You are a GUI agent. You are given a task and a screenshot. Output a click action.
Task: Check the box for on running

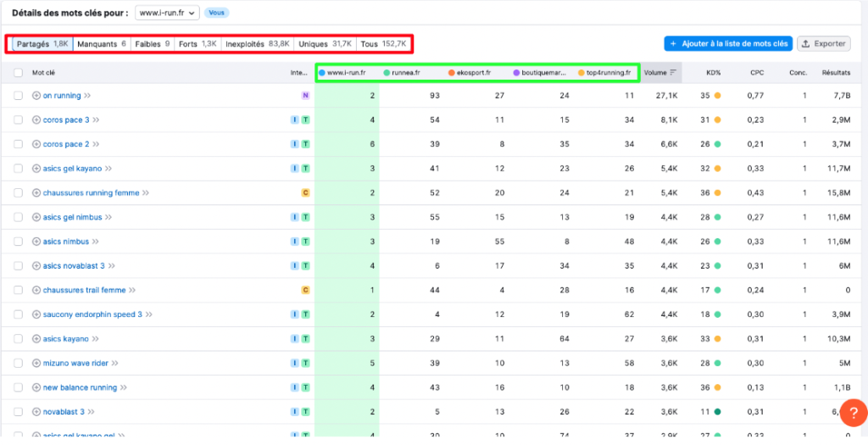click(x=19, y=96)
